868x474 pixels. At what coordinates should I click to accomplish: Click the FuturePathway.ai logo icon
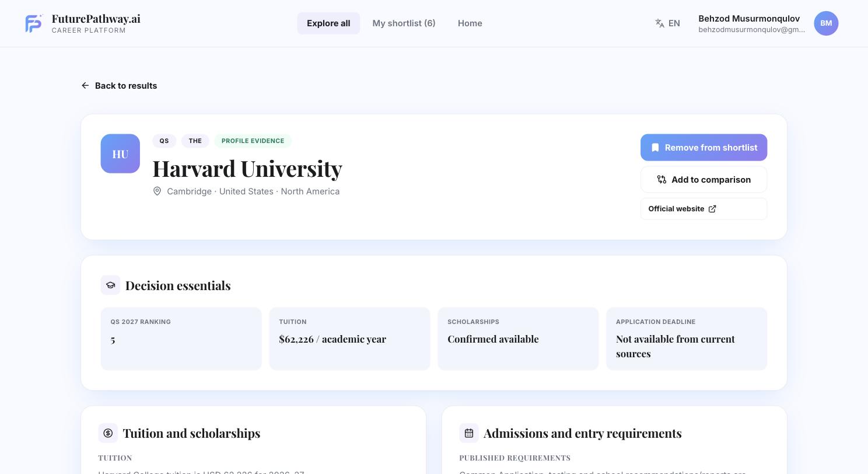[x=34, y=23]
